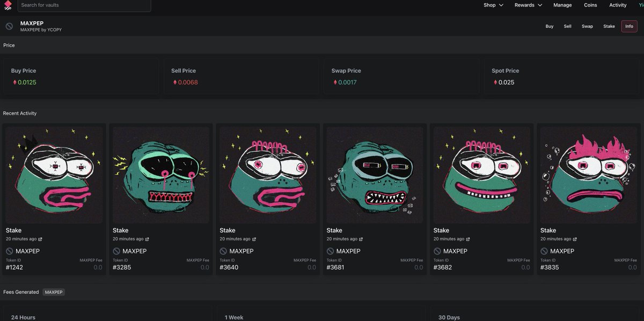Click the Shop menu chevron arrow
Screen dimensions: 644x321
(x=501, y=5)
